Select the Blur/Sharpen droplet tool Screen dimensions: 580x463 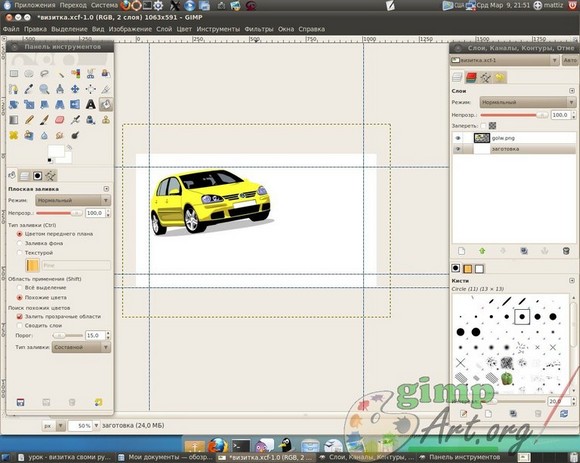(44, 135)
